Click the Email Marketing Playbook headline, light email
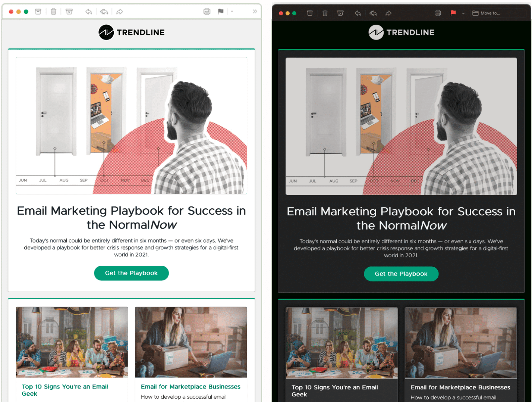532x402 pixels. click(132, 218)
